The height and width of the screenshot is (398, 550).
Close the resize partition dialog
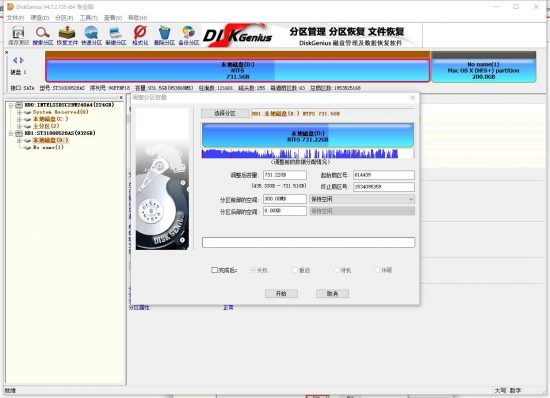(413, 98)
